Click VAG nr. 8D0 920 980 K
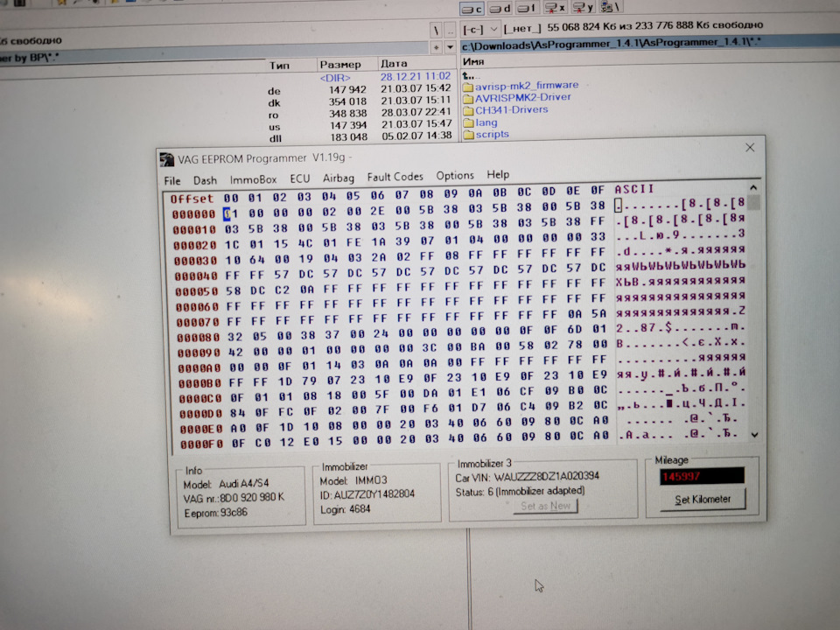The height and width of the screenshot is (630, 840). pyautogui.click(x=234, y=498)
